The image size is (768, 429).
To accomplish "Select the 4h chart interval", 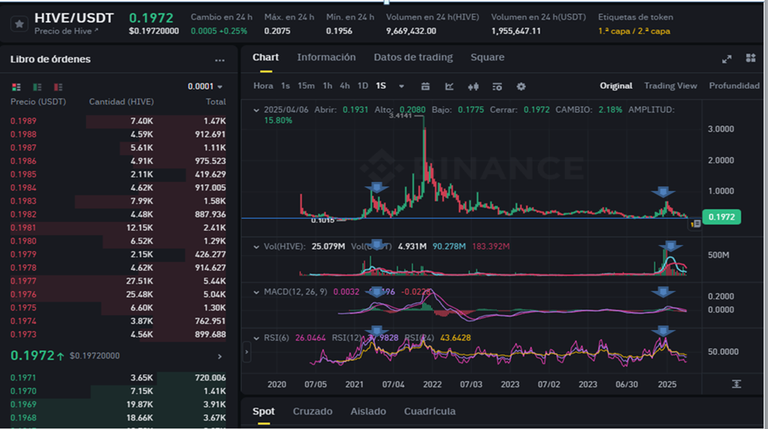I will point(345,86).
